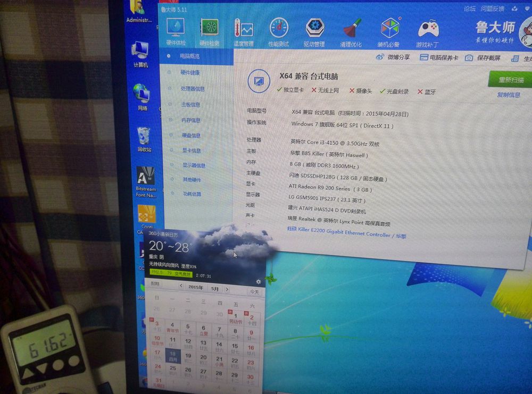Select 处理器信息 in the sidebar
532x394 pixels.
tap(193, 88)
